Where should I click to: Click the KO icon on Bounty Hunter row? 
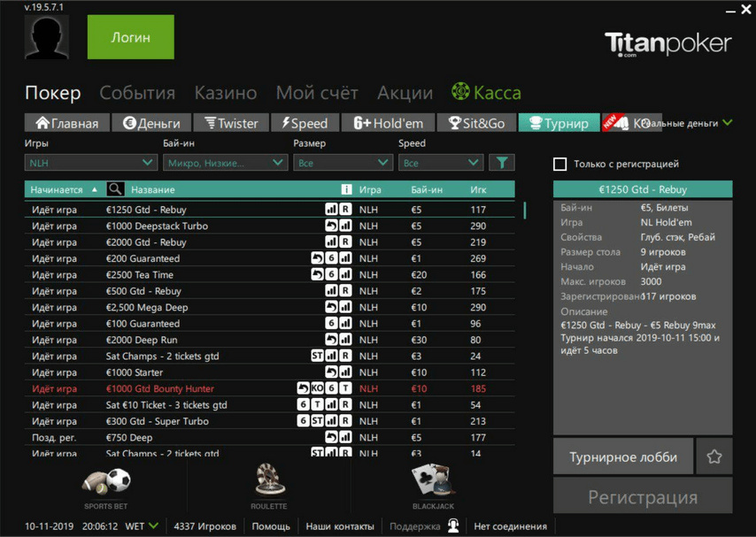tap(317, 388)
